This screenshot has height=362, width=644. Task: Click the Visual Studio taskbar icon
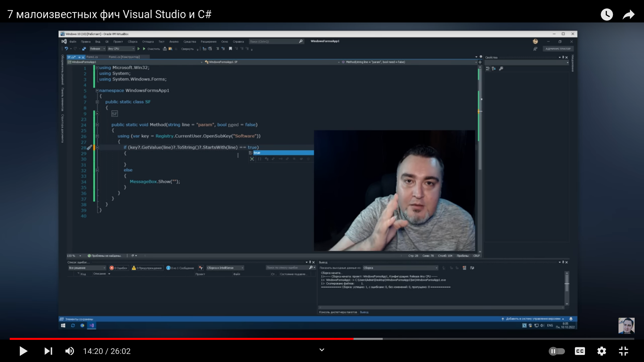(92, 325)
